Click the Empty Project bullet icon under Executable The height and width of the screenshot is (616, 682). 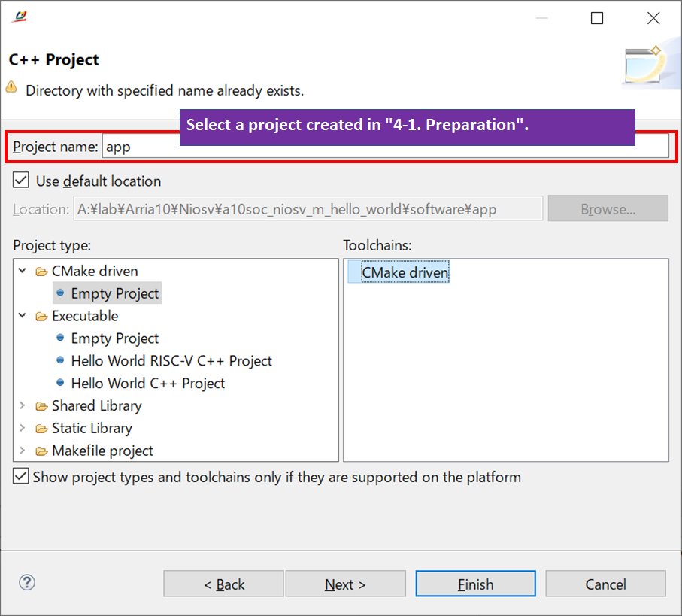[x=59, y=338]
